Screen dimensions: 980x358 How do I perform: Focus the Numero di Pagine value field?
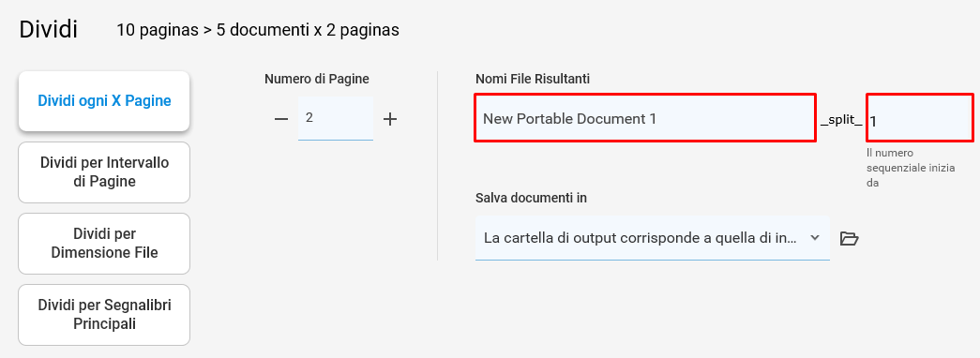click(336, 118)
